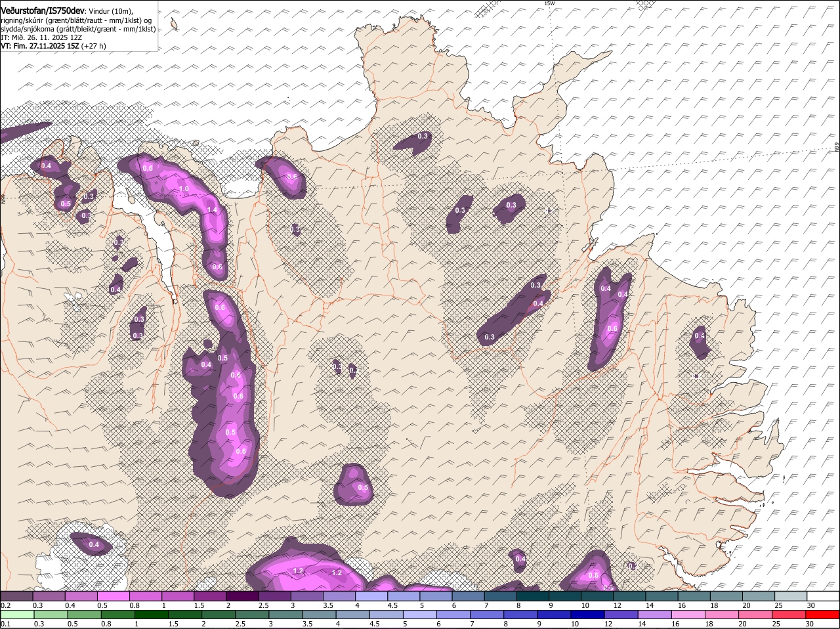Pick the white swatch at the top legend's right end
The image size is (840, 629).
coord(823,596)
